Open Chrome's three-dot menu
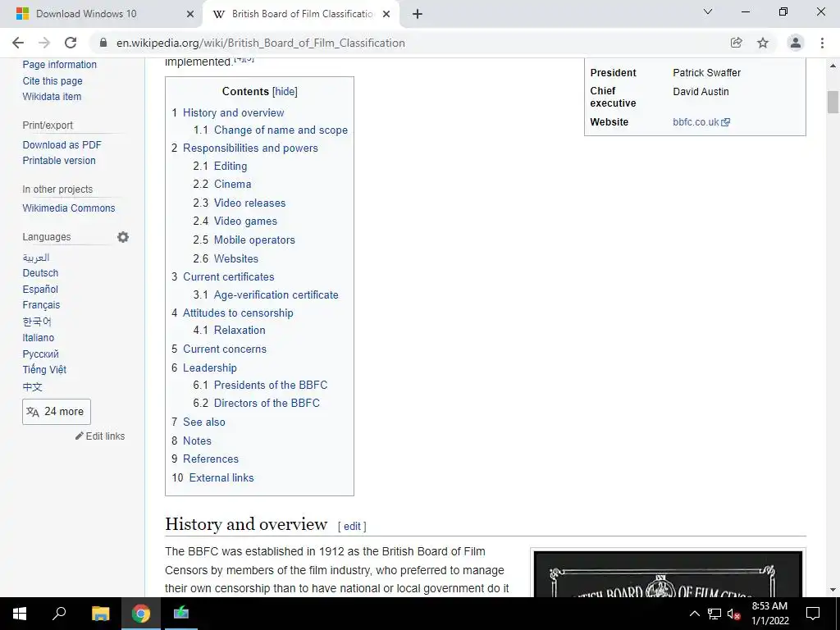The image size is (840, 630). coord(822,43)
